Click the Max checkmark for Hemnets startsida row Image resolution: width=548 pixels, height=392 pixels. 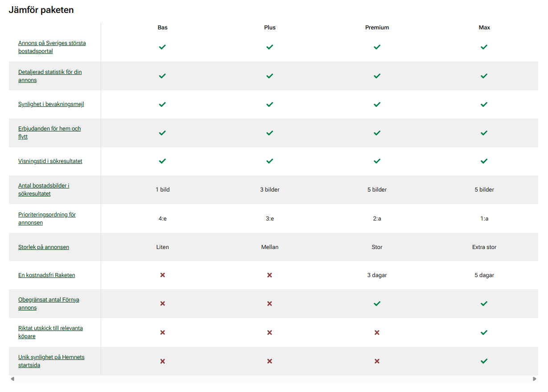click(484, 361)
